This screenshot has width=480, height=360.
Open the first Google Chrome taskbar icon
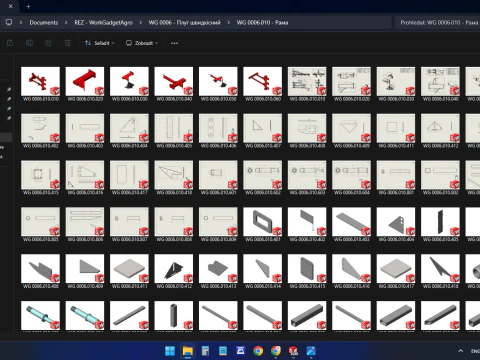[x=258, y=351]
